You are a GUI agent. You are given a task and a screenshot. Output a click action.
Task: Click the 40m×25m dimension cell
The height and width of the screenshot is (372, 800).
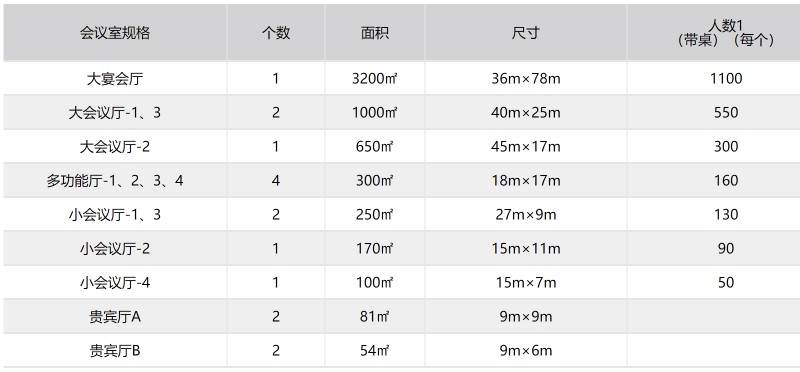click(526, 112)
